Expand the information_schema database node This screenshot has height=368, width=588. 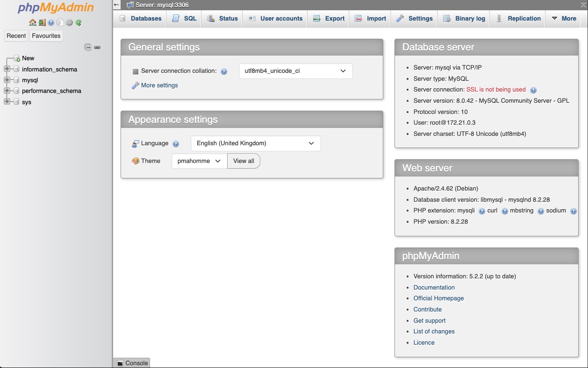[x=7, y=69]
